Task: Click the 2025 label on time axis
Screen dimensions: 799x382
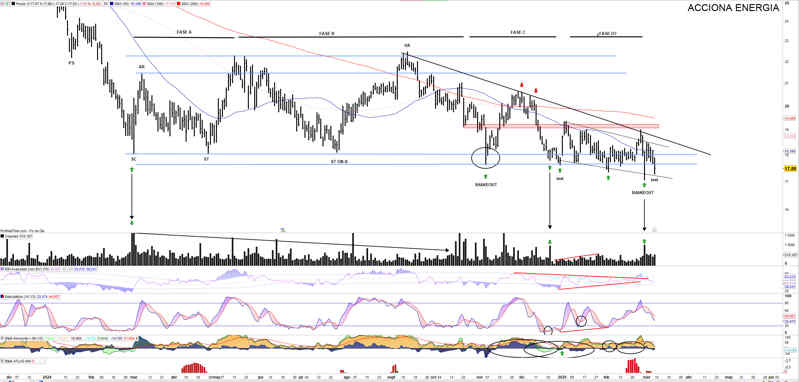Action: click(561, 377)
